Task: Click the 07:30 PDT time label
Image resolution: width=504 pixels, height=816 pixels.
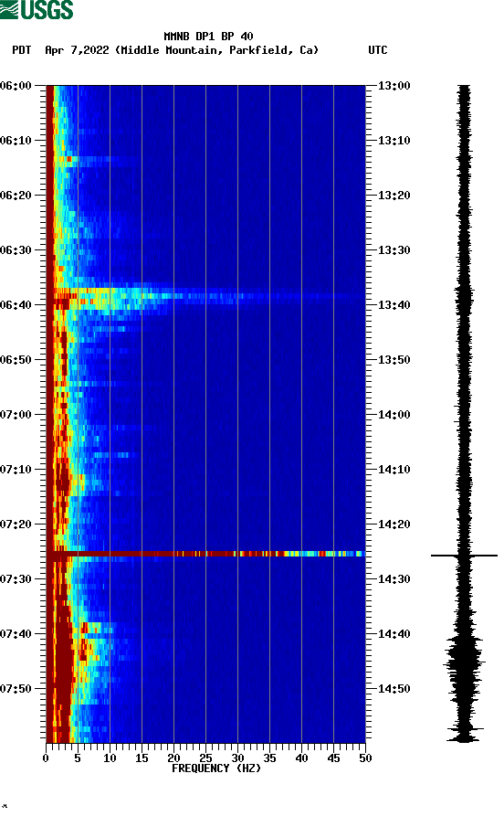Action: click(x=16, y=579)
